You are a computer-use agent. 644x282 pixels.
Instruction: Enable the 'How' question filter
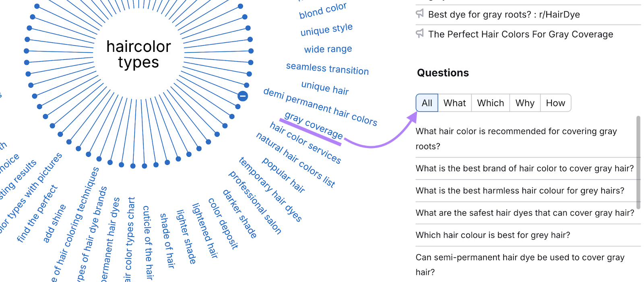point(555,103)
